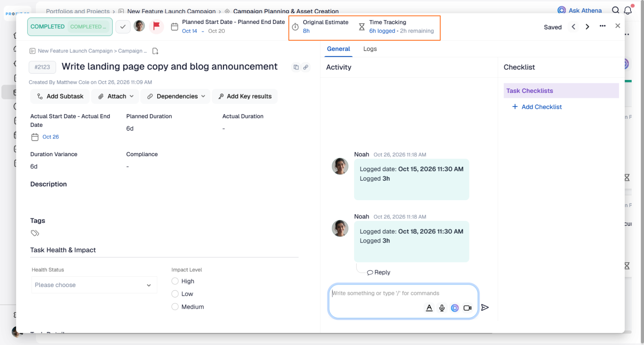Click the notifications bell icon

click(x=628, y=10)
